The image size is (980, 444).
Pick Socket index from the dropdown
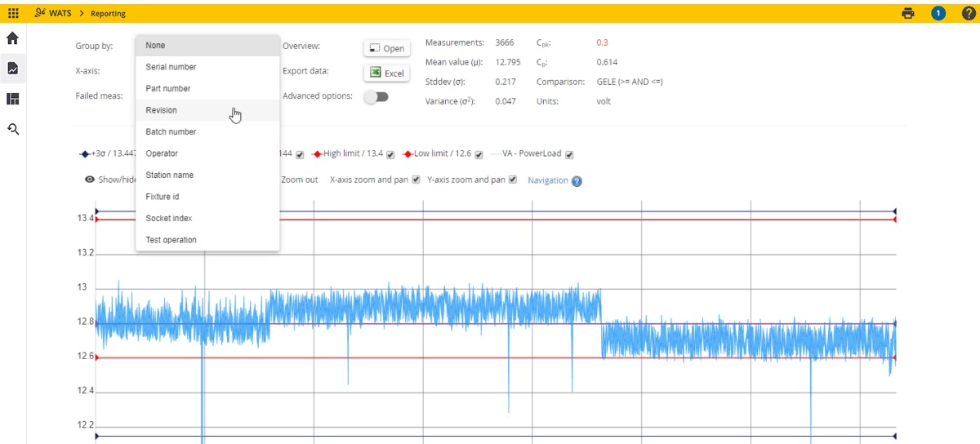coord(207,218)
